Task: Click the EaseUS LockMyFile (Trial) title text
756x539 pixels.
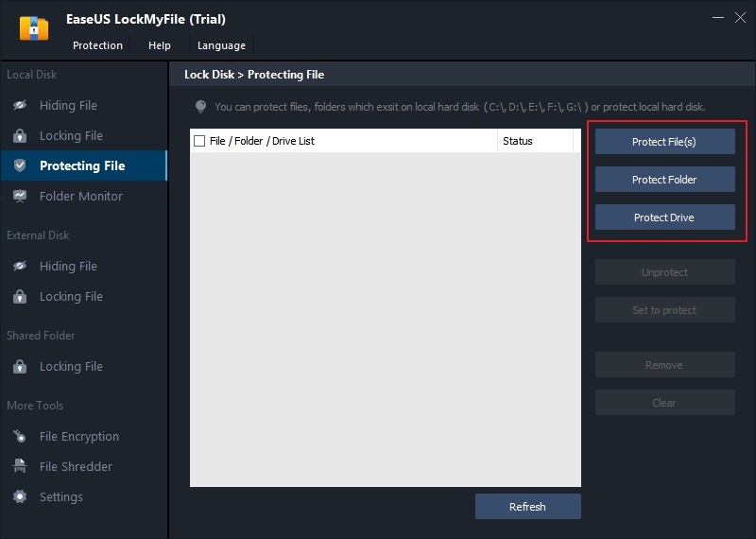Action: point(146,19)
